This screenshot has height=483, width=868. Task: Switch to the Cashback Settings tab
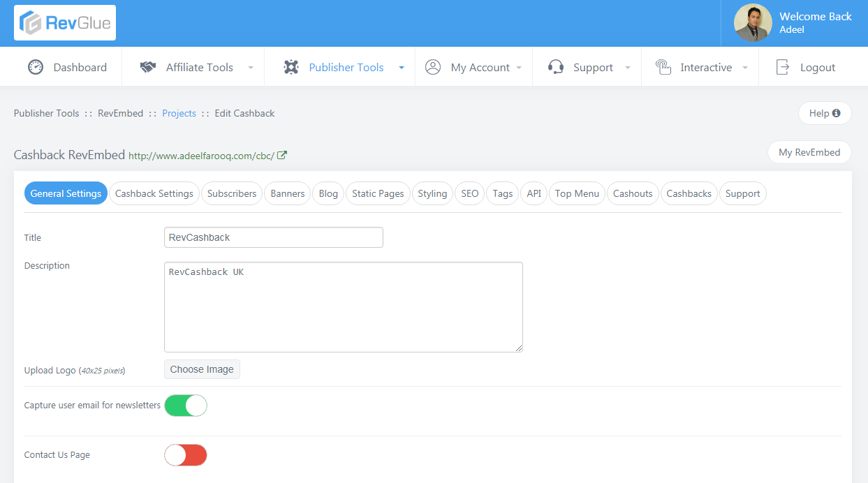tap(154, 193)
